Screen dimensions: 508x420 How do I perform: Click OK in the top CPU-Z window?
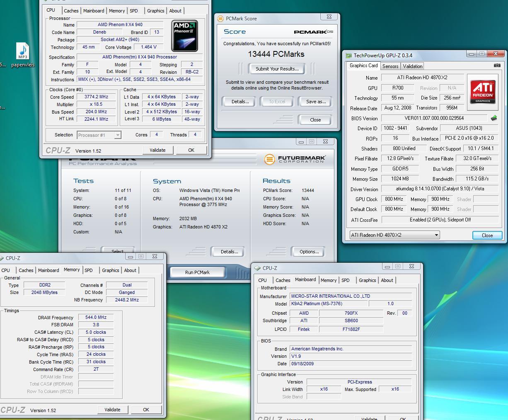tap(191, 150)
